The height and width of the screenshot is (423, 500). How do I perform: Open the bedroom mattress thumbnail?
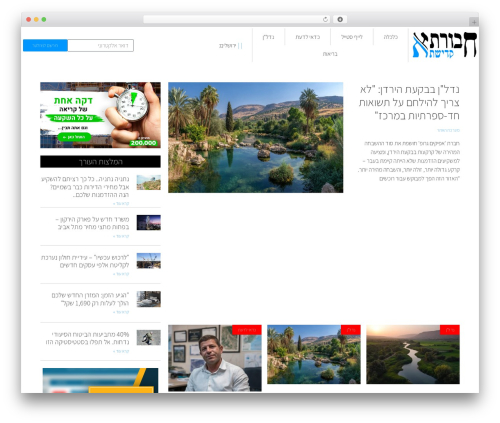pos(149,299)
